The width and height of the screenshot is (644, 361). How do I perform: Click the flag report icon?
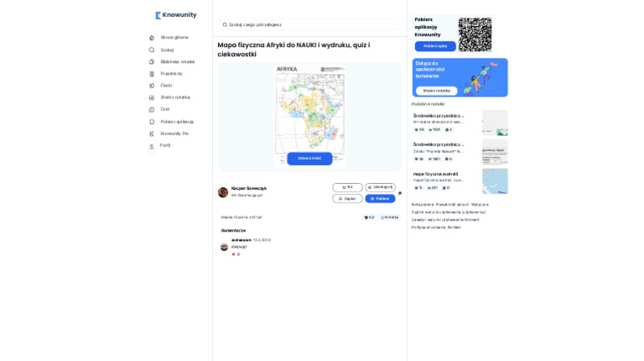click(x=400, y=193)
